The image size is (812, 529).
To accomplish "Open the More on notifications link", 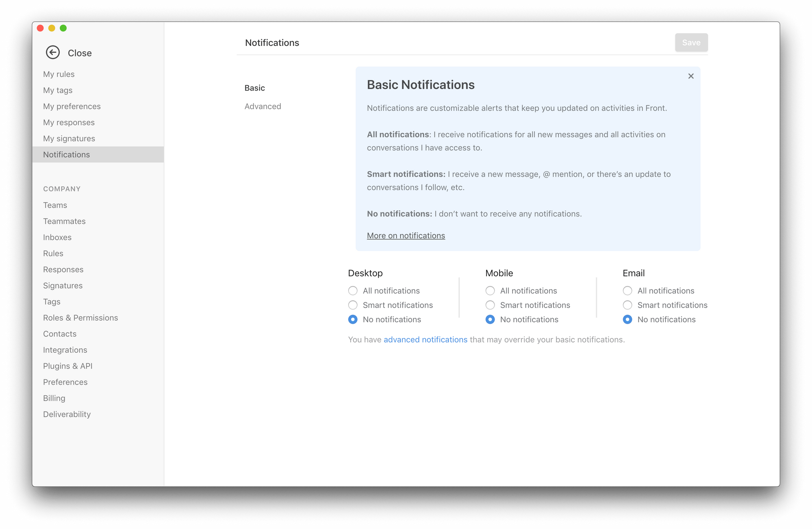I will pyautogui.click(x=406, y=236).
